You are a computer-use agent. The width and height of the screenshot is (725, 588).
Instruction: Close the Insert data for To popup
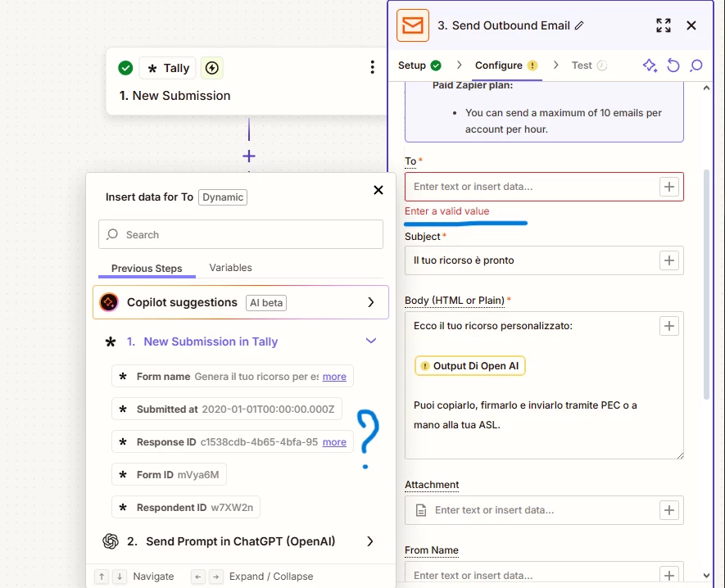pyautogui.click(x=378, y=190)
